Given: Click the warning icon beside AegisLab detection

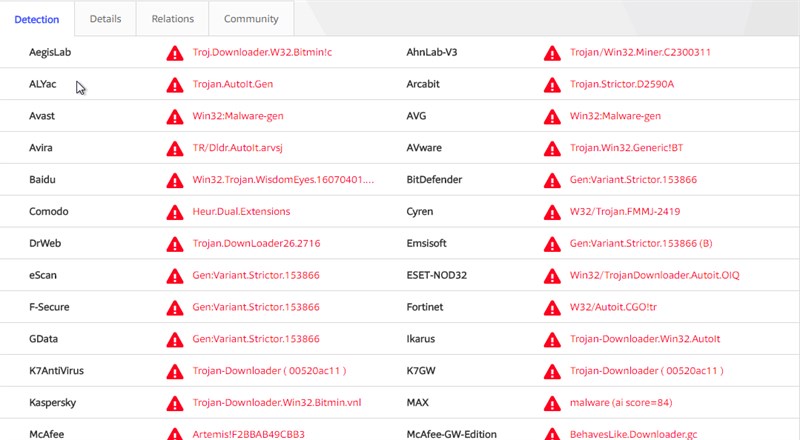Looking at the screenshot, I should (x=174, y=52).
